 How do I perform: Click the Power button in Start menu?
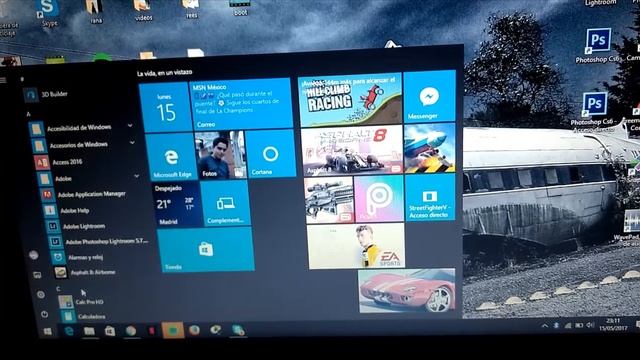pos(44,314)
